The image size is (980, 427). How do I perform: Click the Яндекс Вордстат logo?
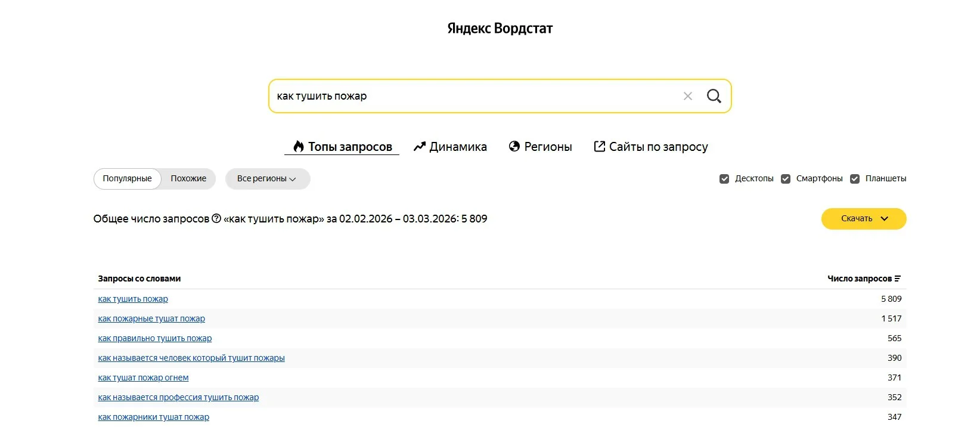[500, 29]
